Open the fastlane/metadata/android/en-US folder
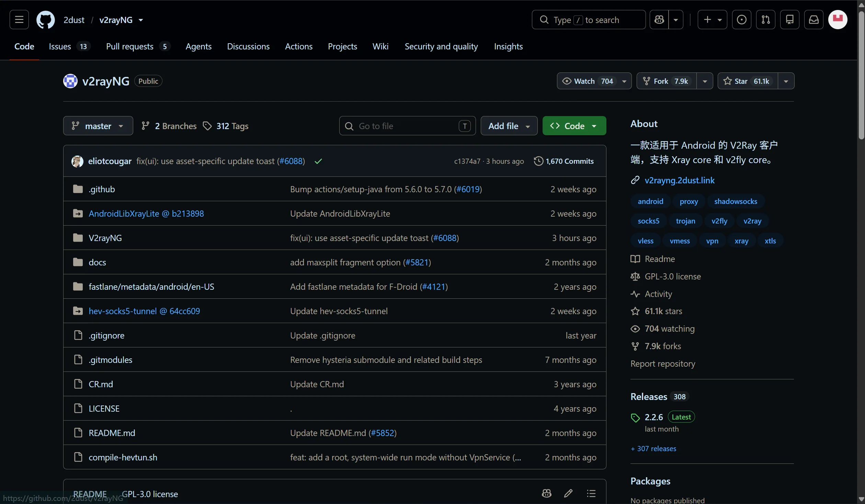Screen dimensions: 865x504 [151, 286]
